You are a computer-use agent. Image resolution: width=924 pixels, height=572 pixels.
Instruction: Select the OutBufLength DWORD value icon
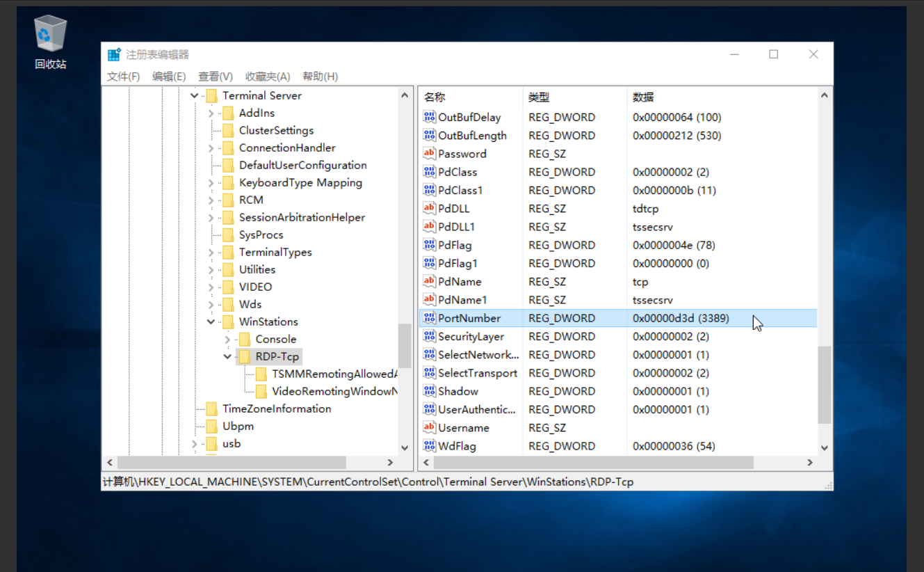(x=430, y=135)
